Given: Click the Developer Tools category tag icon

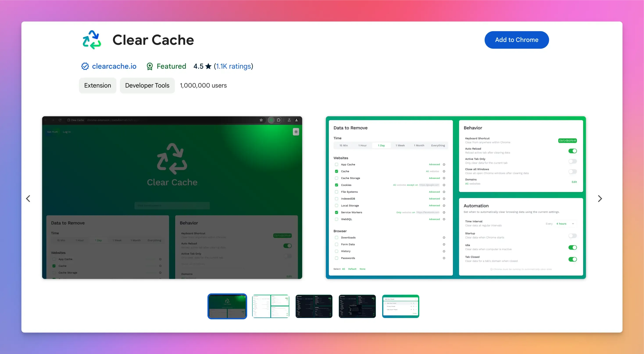Looking at the screenshot, I should (147, 85).
